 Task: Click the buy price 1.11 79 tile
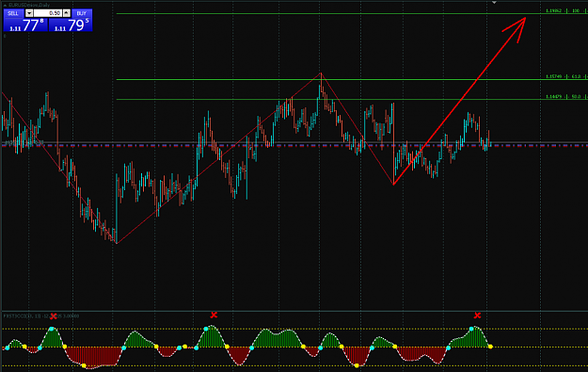pos(71,24)
